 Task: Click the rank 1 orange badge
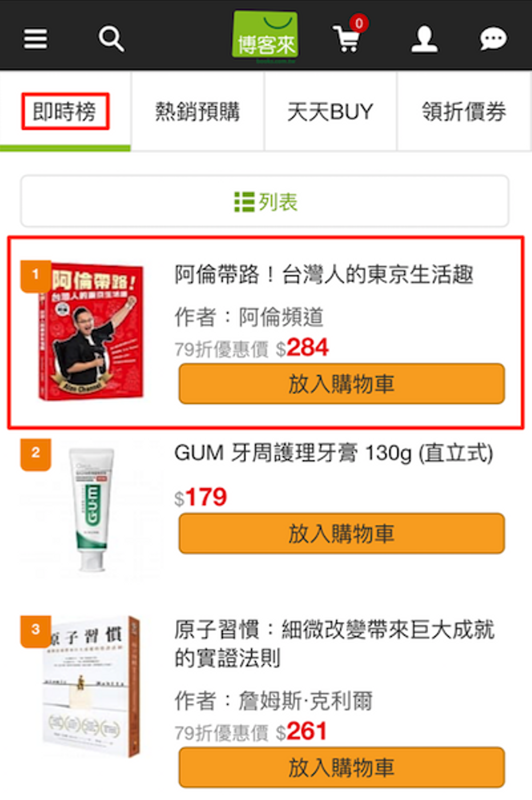[35, 276]
